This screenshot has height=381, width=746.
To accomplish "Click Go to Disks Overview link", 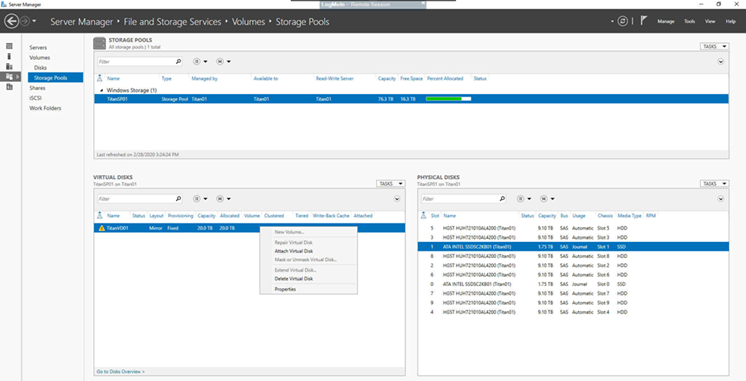I will [x=120, y=371].
